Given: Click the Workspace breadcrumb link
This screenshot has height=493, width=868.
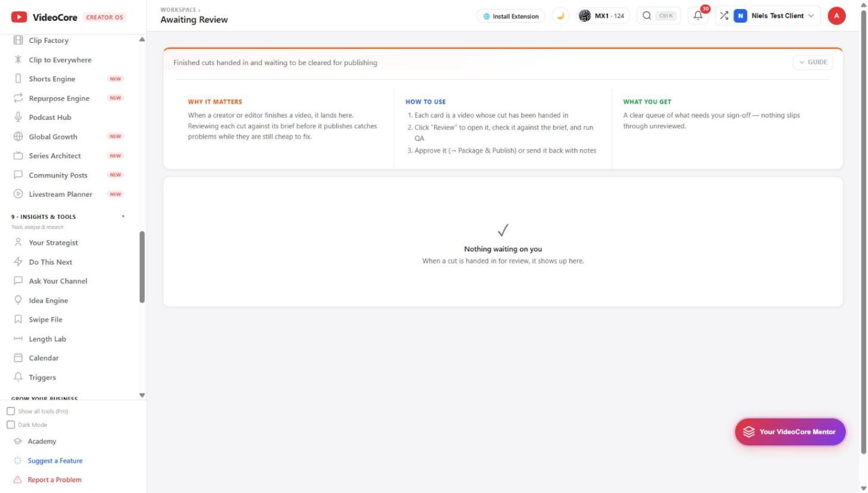Looking at the screenshot, I should pos(178,10).
